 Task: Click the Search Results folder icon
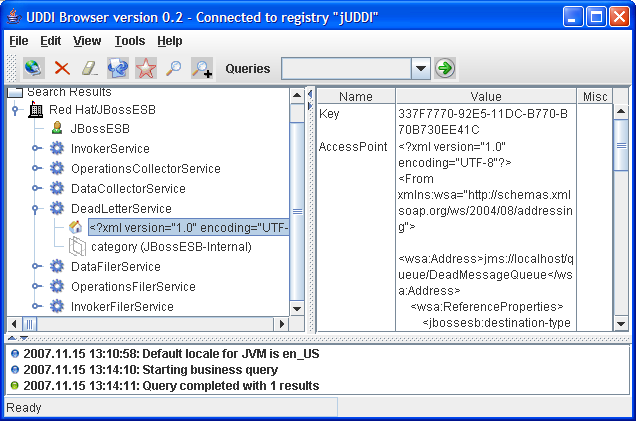point(15,92)
